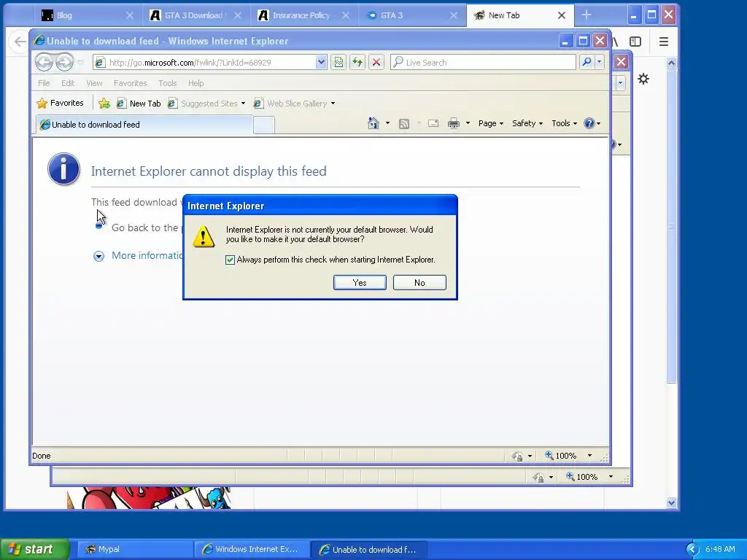Click the yellow warning icon in dialog

point(204,236)
